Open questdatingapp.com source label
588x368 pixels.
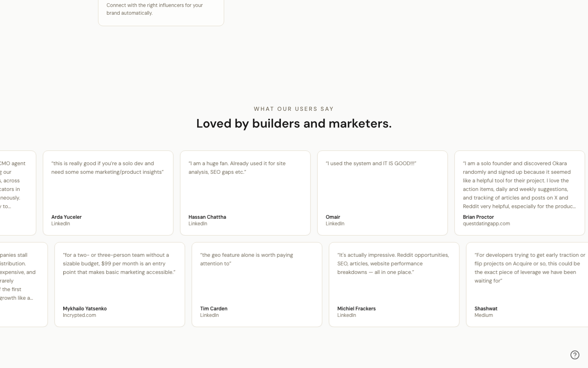[486, 224]
